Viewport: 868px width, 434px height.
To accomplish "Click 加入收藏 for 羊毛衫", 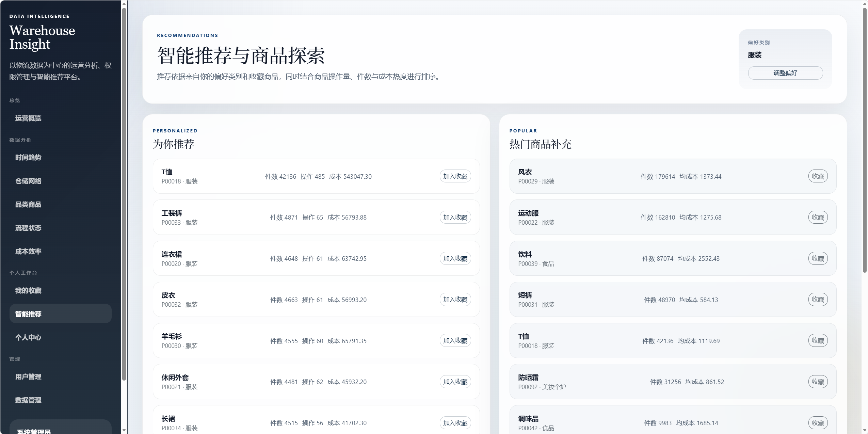I will 455,341.
